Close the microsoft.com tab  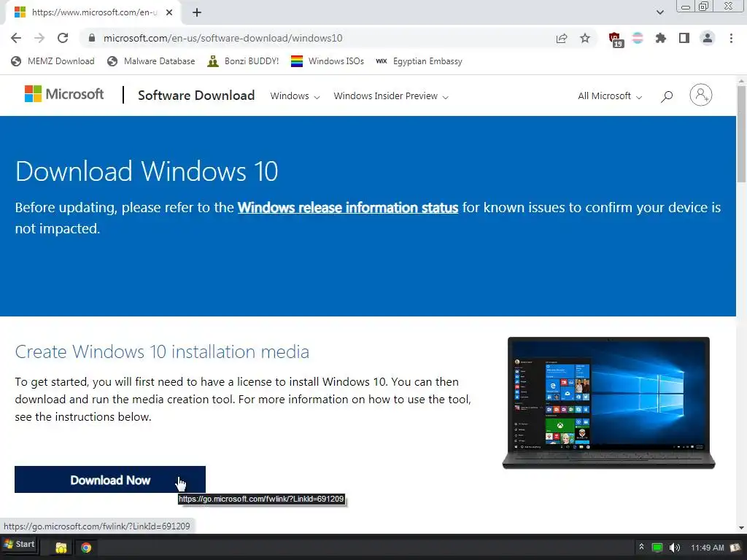pos(169,12)
